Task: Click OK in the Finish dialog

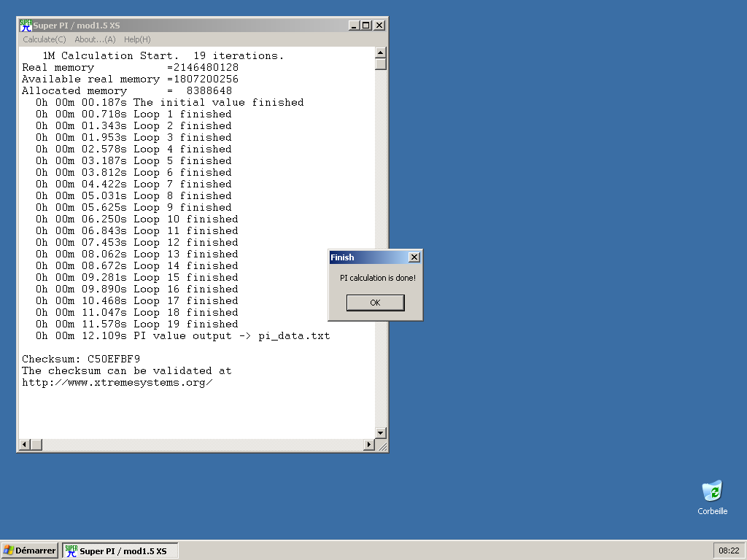Action: point(376,303)
